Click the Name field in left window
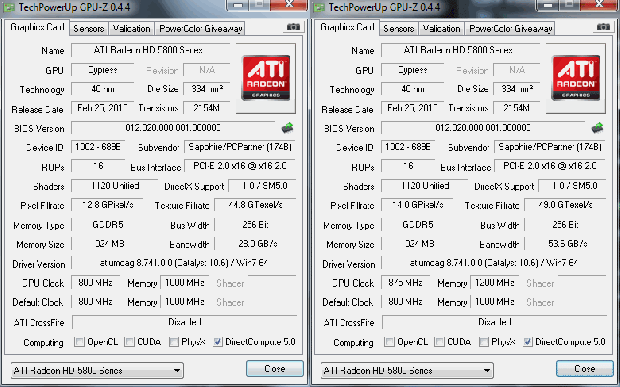Image resolution: width=620 pixels, height=387 pixels. tap(150, 51)
